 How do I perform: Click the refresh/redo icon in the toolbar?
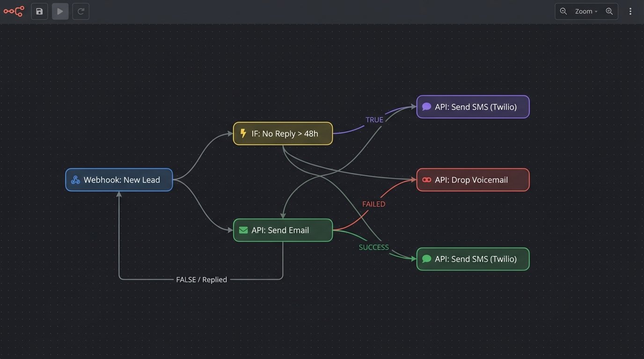80,11
